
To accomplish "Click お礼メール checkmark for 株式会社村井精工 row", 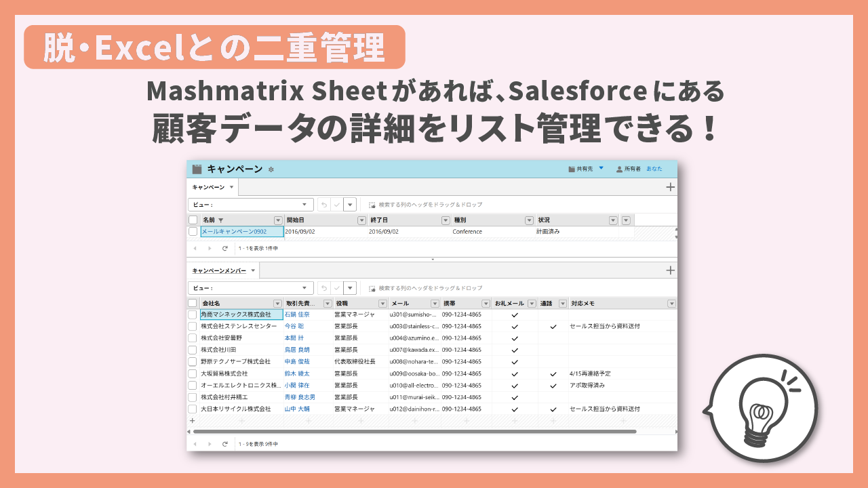I will point(515,397).
